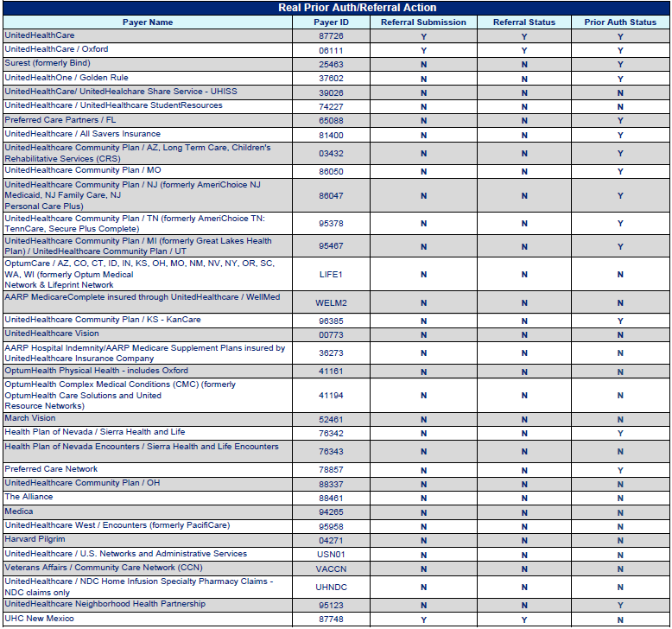The image size is (672, 629).
Task: Click Prior Auth Status Y for Surest row
Action: pos(620,64)
